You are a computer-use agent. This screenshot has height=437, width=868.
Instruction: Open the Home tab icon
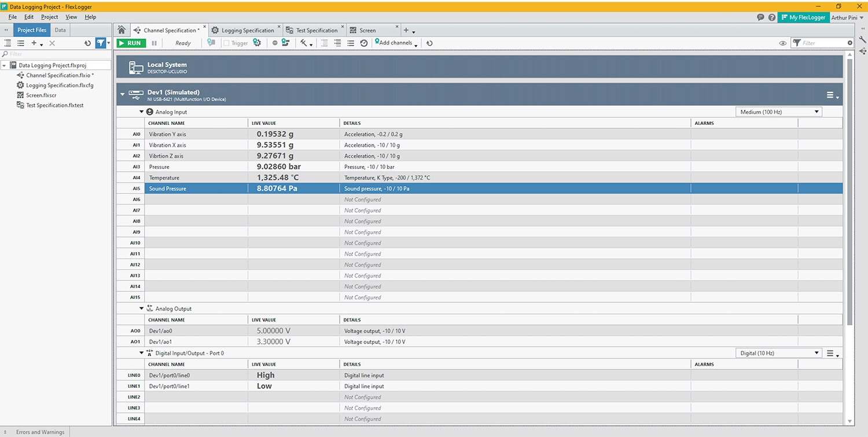coord(122,30)
